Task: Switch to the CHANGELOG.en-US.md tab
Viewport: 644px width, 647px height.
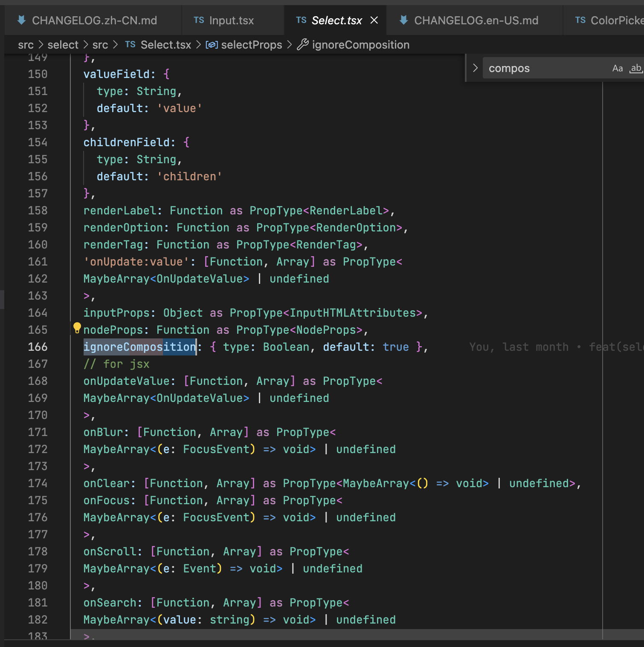Action: (x=476, y=20)
